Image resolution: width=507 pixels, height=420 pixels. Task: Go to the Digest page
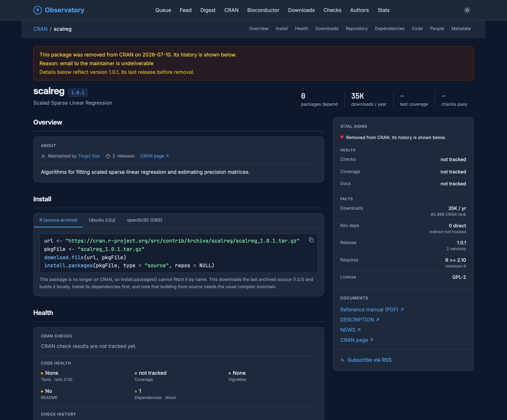[208, 10]
